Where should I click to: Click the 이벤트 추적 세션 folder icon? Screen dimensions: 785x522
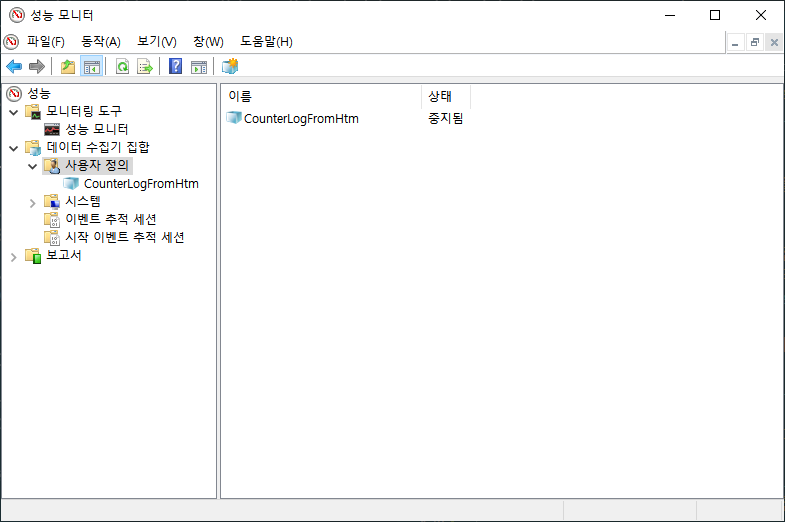point(52,220)
